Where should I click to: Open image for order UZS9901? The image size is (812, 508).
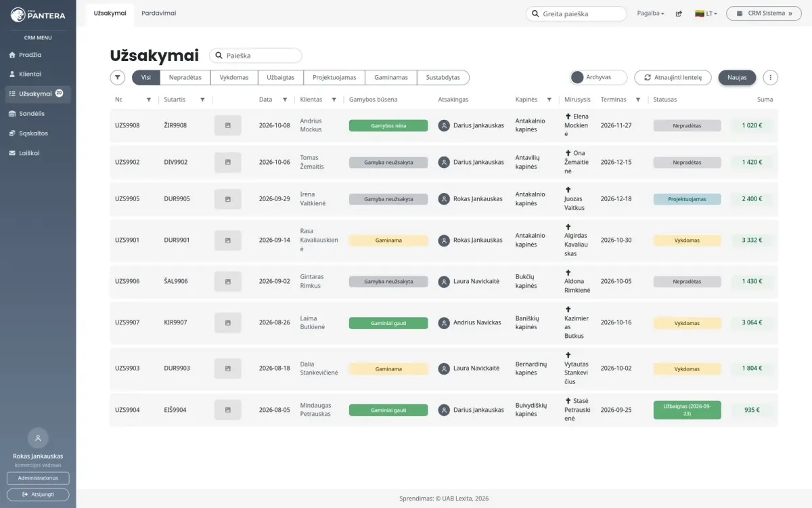point(228,240)
